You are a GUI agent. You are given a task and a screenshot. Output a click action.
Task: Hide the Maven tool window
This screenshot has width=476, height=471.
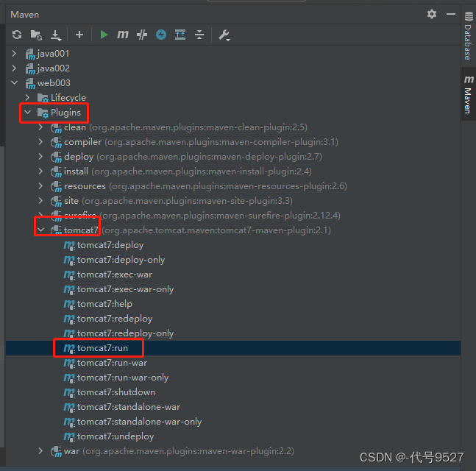(x=451, y=14)
